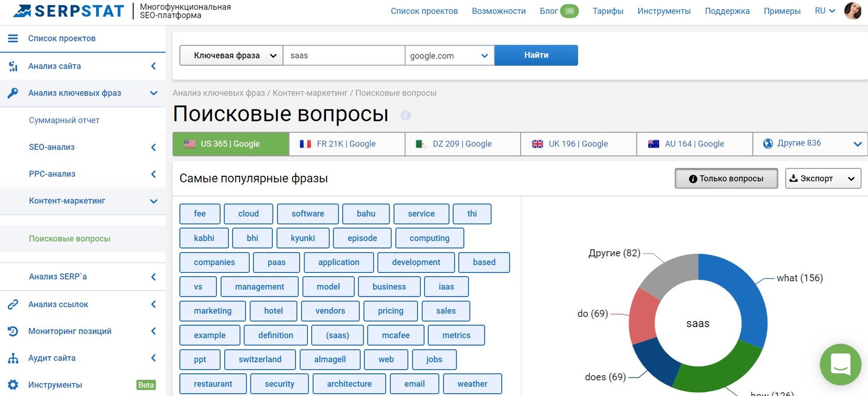Click the Beta badge next to Инструменты
This screenshot has width=868, height=396.
pyautogui.click(x=146, y=385)
